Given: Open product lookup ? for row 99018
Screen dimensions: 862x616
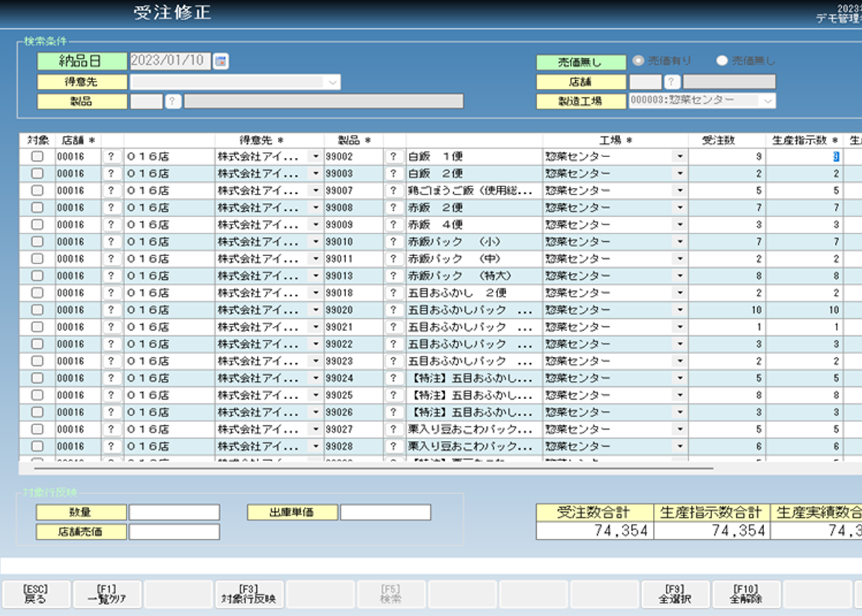Looking at the screenshot, I should click(x=393, y=293).
